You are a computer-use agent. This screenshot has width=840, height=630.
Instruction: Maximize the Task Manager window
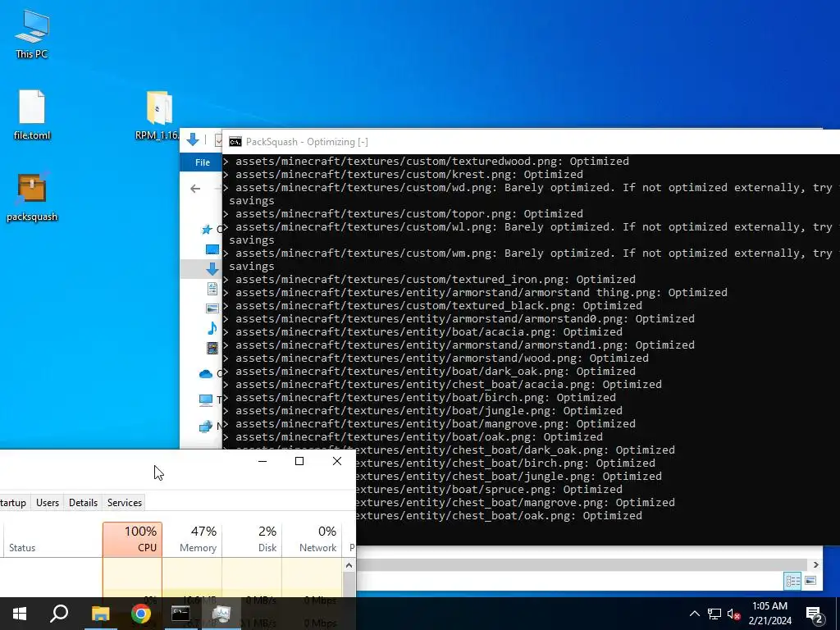point(299,461)
